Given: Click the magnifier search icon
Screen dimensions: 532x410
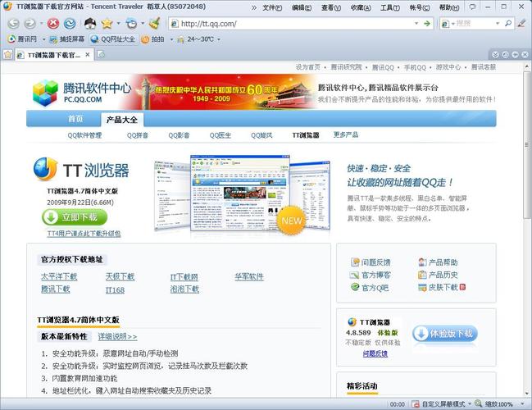Looking at the screenshot, I should click(x=508, y=24).
